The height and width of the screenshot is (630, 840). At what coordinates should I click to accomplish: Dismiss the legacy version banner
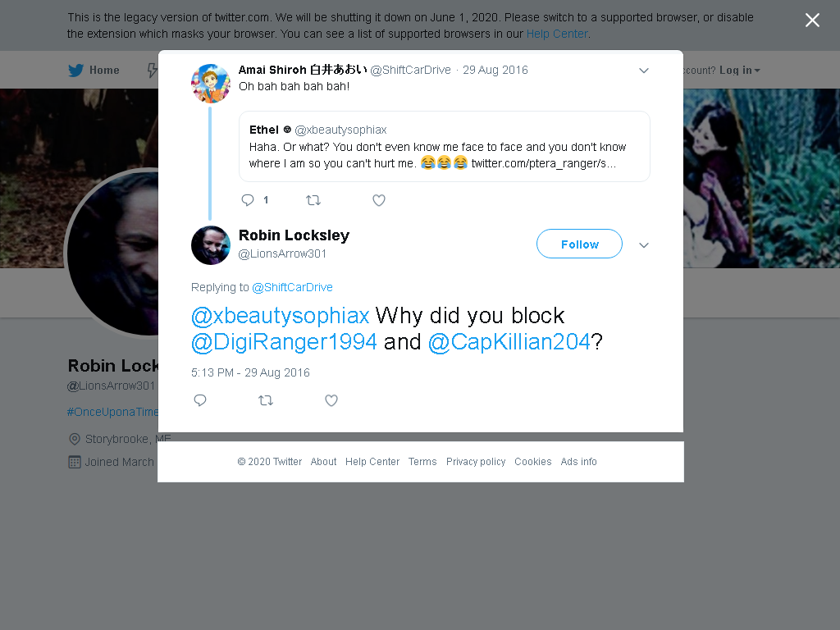812,21
